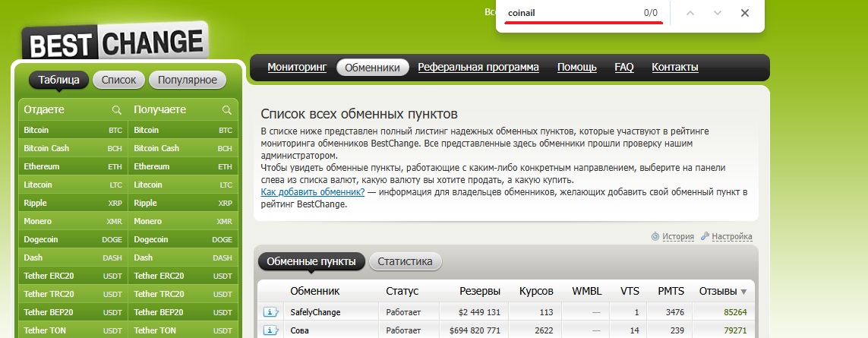
Task: Select Litecoin in the Отдаете column
Action: pyautogui.click(x=73, y=185)
